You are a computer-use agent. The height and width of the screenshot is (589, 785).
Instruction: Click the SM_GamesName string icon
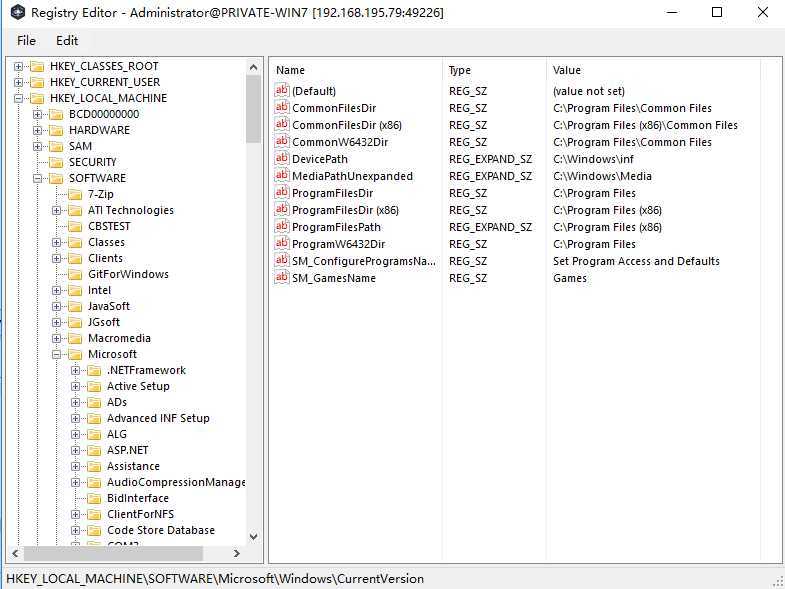click(282, 277)
